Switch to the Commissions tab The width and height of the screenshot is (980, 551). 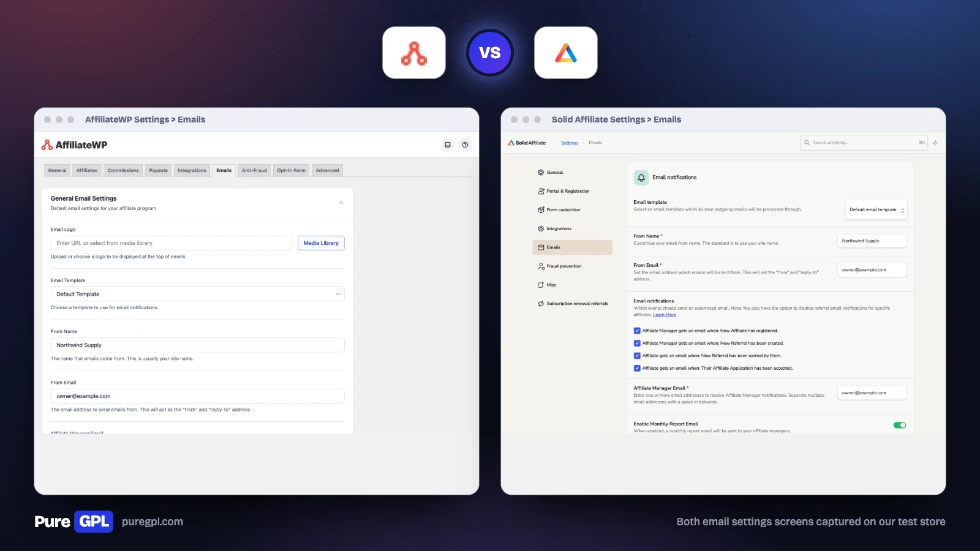(x=123, y=171)
